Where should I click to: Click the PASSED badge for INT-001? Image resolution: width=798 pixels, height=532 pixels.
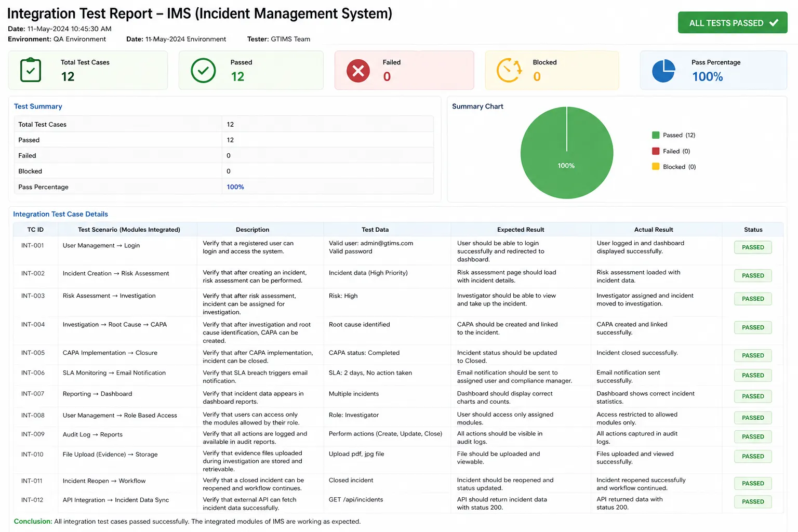753,247
